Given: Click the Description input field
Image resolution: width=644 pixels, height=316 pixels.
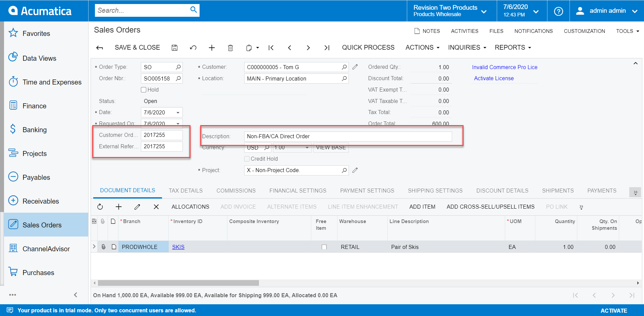Looking at the screenshot, I should (x=348, y=136).
